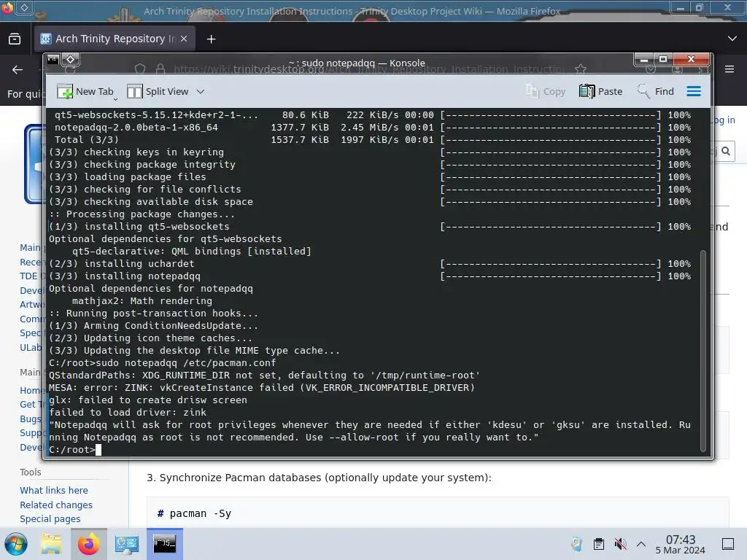Click the Paste button in Konsole

point(601,91)
